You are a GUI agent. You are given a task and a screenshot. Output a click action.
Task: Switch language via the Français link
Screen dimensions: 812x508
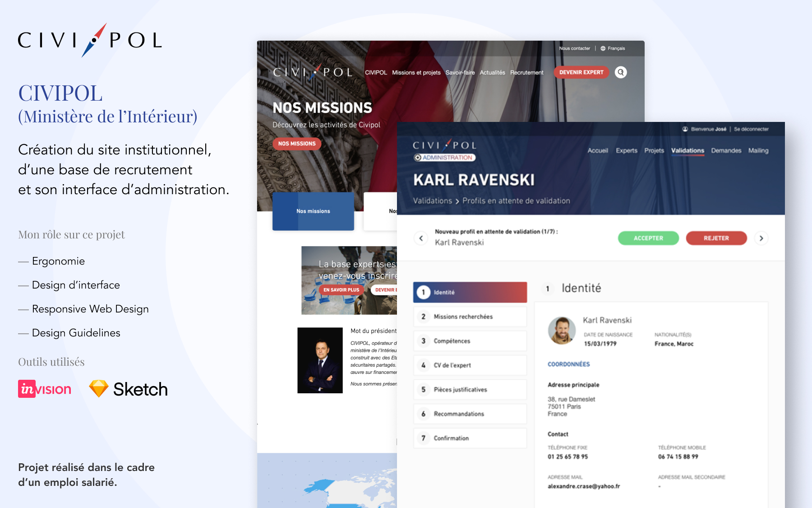coord(616,48)
